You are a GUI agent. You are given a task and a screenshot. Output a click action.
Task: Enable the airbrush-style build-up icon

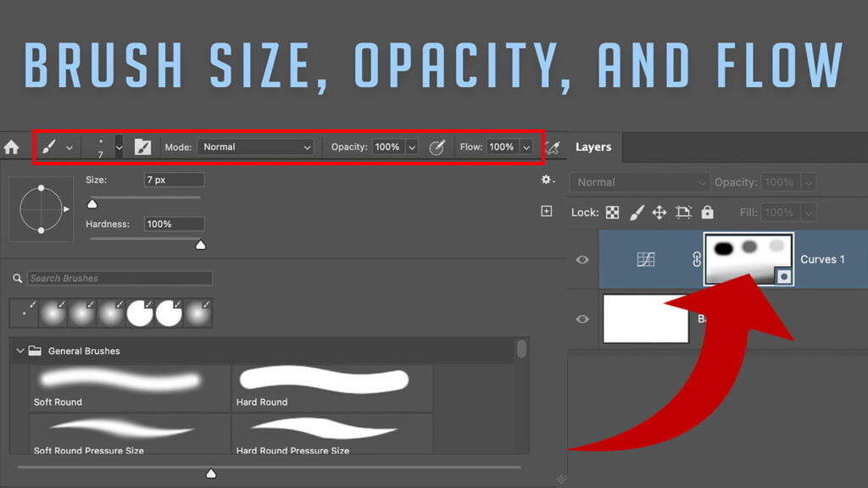pos(438,147)
